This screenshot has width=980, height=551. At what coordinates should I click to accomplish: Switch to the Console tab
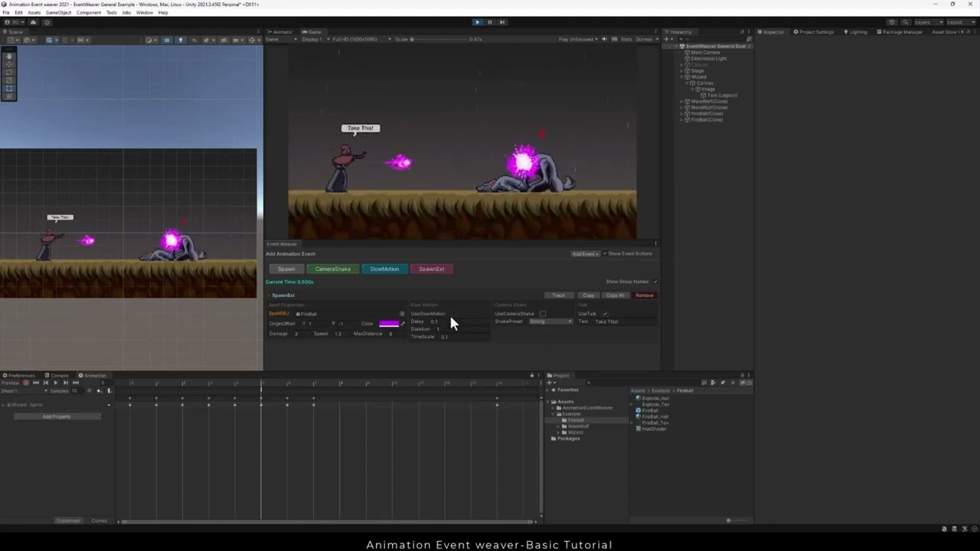(x=57, y=376)
